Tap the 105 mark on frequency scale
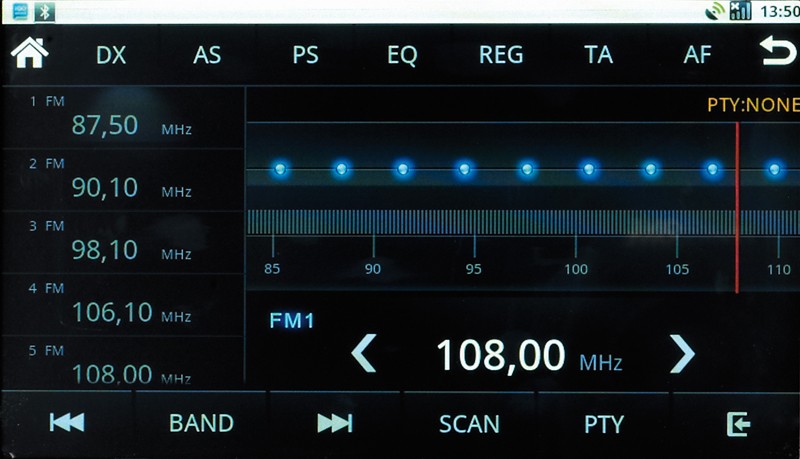The image size is (800, 459). click(x=677, y=269)
